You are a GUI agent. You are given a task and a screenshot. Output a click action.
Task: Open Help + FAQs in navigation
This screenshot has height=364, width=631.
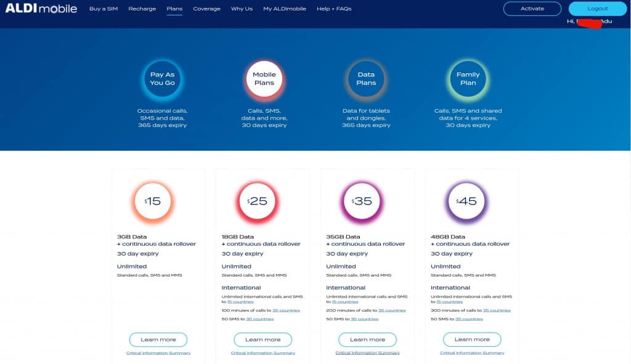[334, 9]
